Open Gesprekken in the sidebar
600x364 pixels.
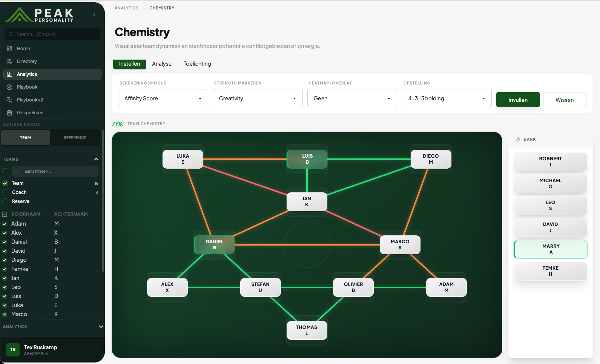[52, 113]
